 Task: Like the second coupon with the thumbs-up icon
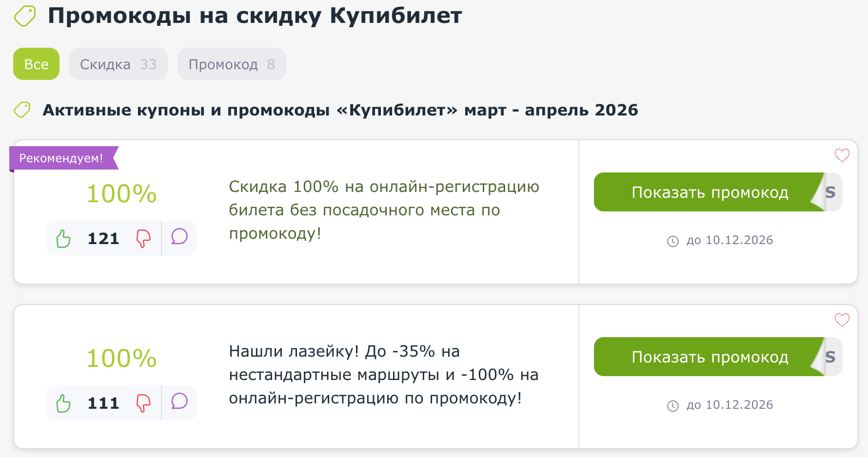[x=63, y=403]
